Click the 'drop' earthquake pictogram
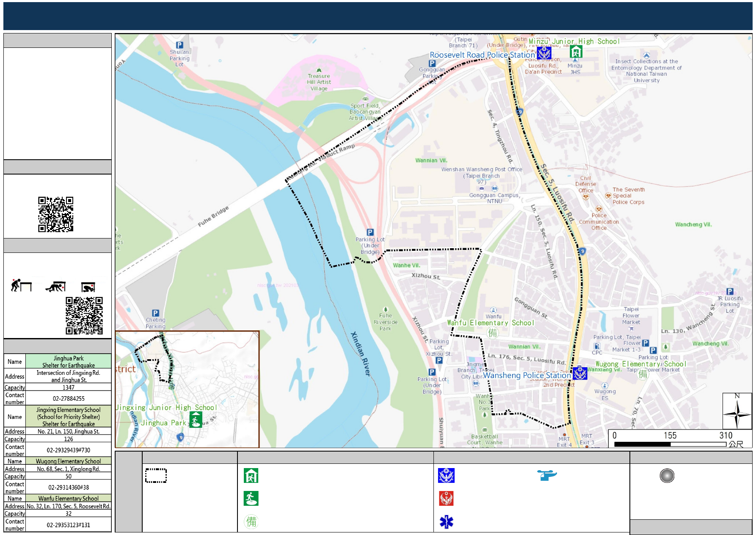The width and height of the screenshot is (756, 535). pos(21,285)
